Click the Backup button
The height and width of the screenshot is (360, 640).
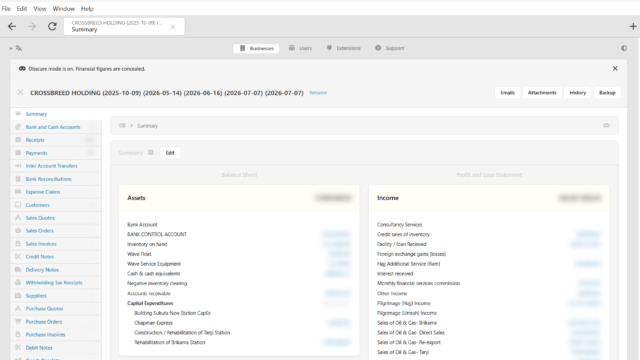click(x=607, y=93)
